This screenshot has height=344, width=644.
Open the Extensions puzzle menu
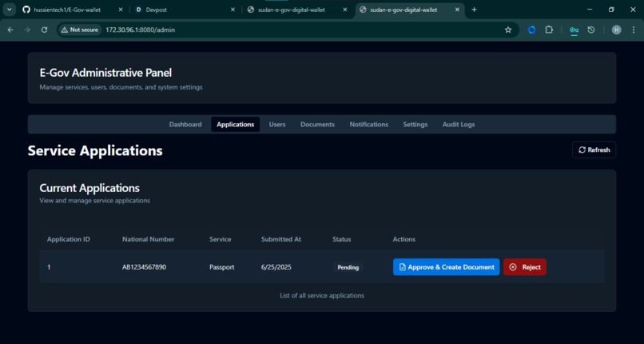(x=549, y=30)
